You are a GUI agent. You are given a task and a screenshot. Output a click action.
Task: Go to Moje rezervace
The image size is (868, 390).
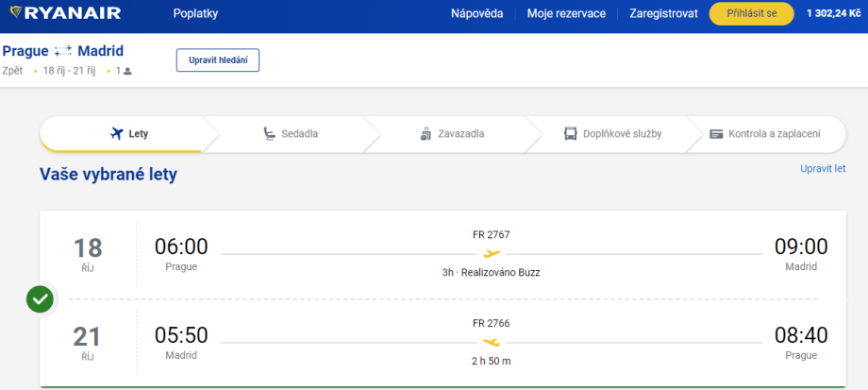tap(566, 14)
